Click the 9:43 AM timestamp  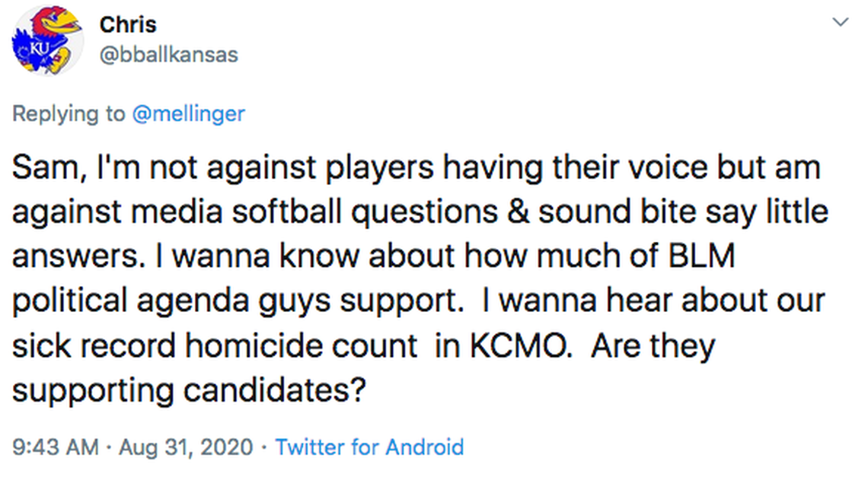[x=55, y=447]
